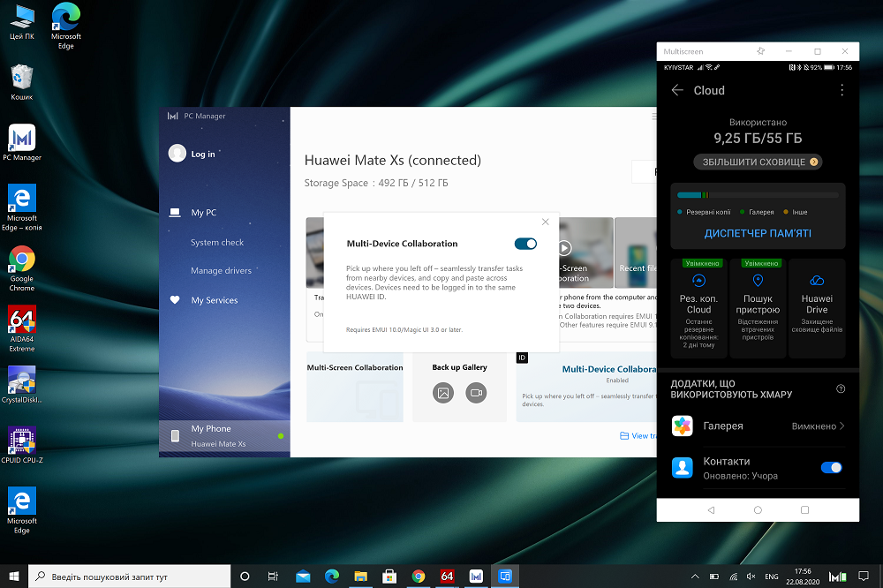
Task: Click the View transfer link
Action: tap(638, 436)
